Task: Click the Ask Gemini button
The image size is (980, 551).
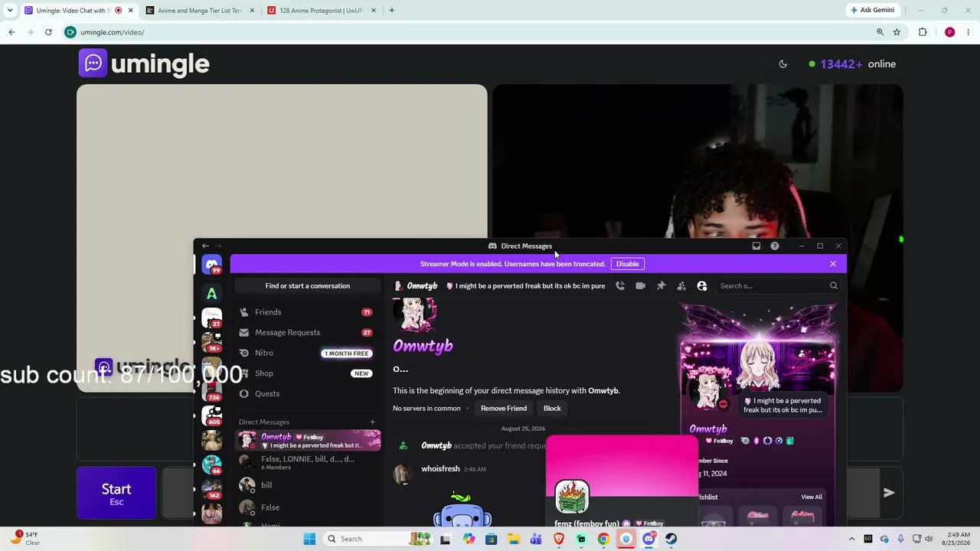Action: click(x=872, y=10)
